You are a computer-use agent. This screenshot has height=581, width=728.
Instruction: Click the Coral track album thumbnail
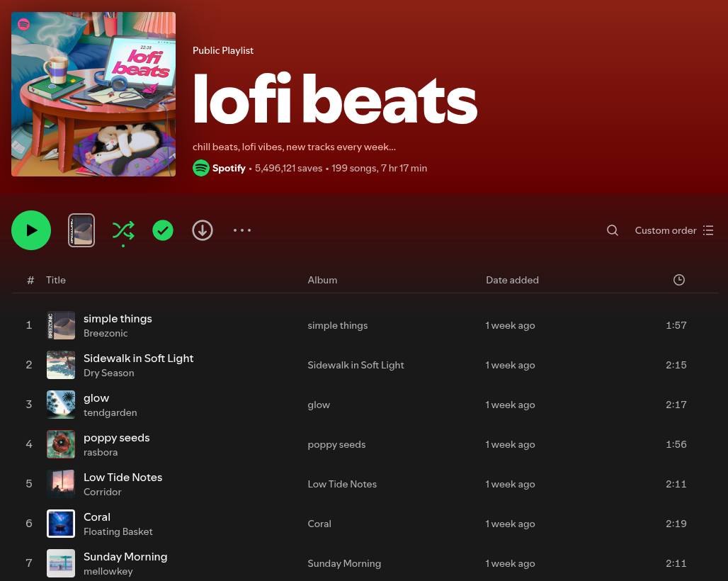point(61,524)
